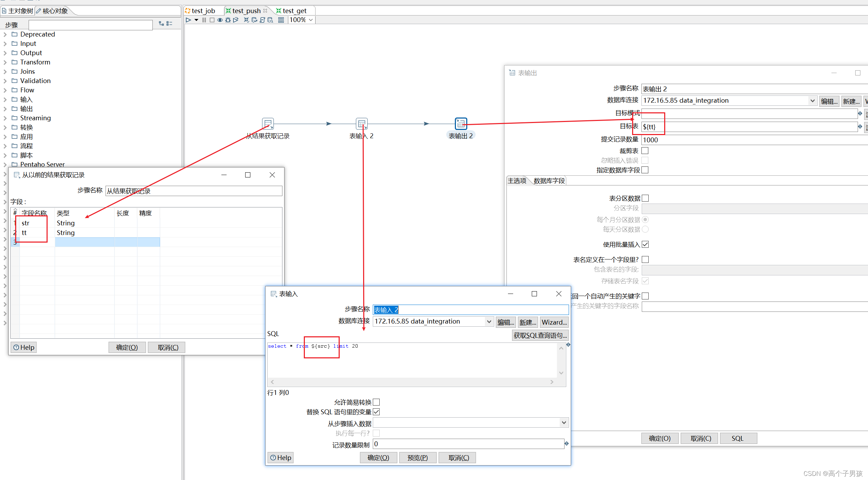Click the preview eye icon in toolbar
The height and width of the screenshot is (480, 868).
pyautogui.click(x=220, y=20)
